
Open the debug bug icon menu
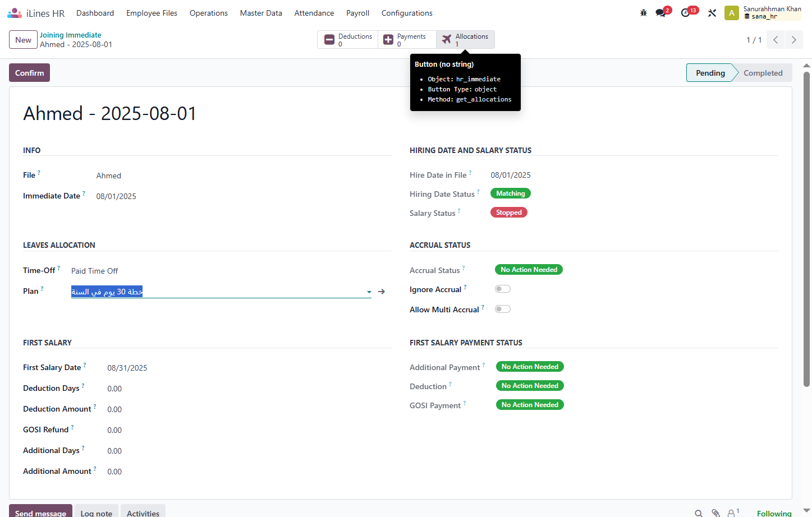tap(644, 13)
